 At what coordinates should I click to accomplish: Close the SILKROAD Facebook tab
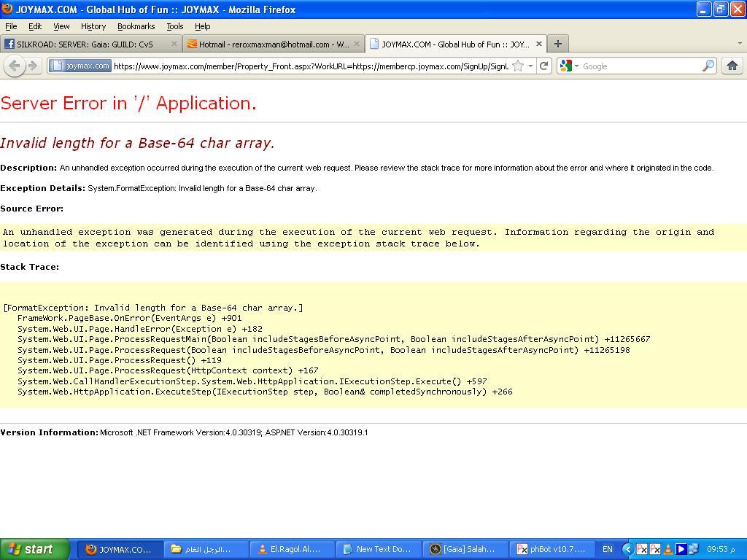tap(174, 44)
